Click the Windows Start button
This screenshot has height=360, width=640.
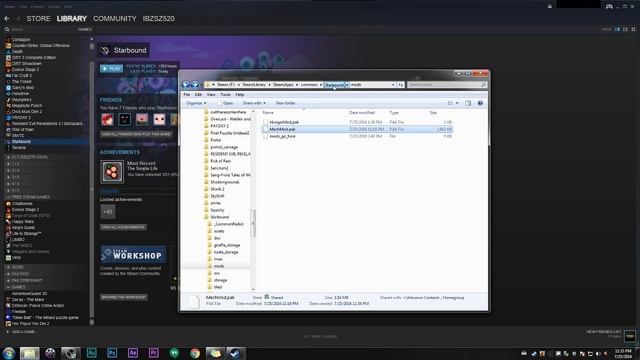[9, 353]
